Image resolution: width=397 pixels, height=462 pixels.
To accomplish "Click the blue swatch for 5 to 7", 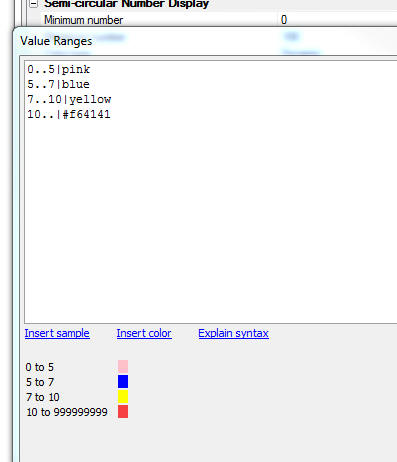I will click(123, 382).
